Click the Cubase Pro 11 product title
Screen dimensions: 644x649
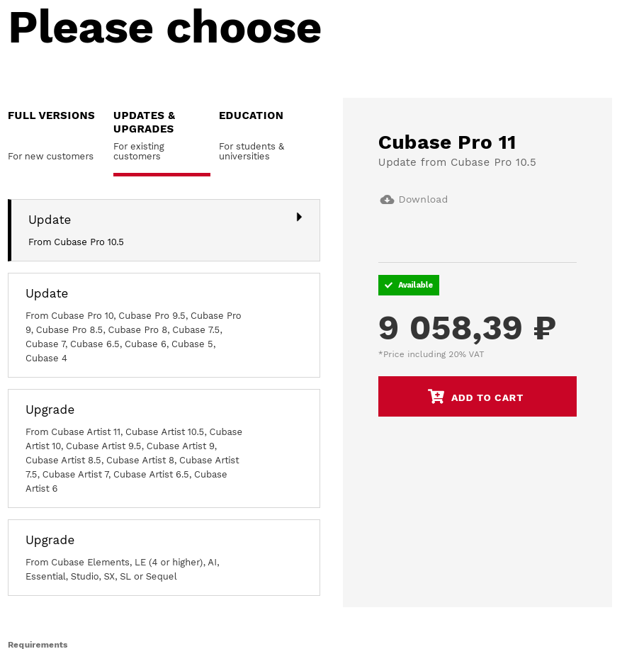click(x=447, y=142)
